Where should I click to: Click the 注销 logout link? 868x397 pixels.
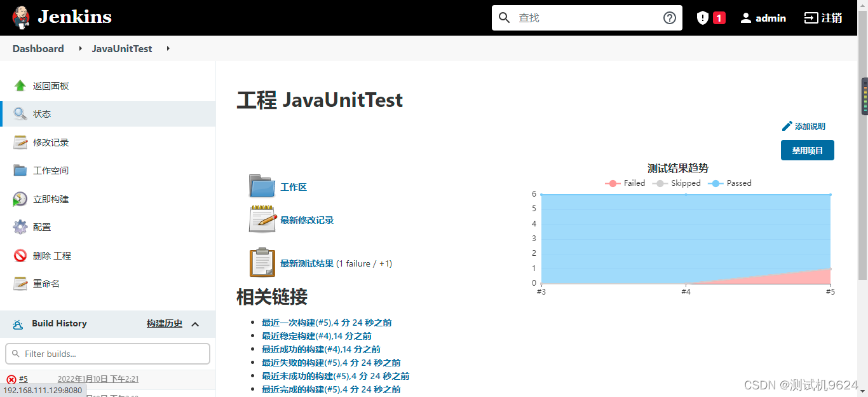point(832,18)
